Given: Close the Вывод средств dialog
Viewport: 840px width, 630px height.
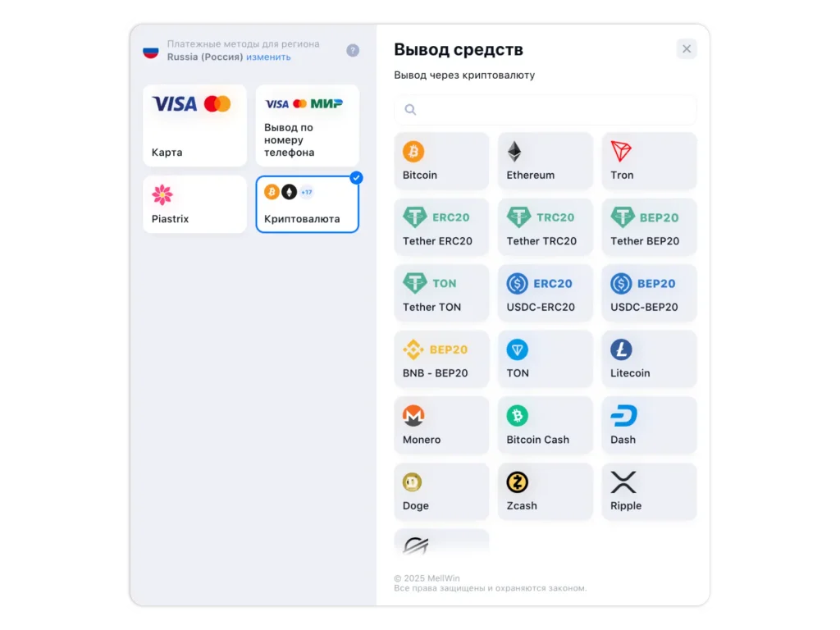Looking at the screenshot, I should 687,49.
